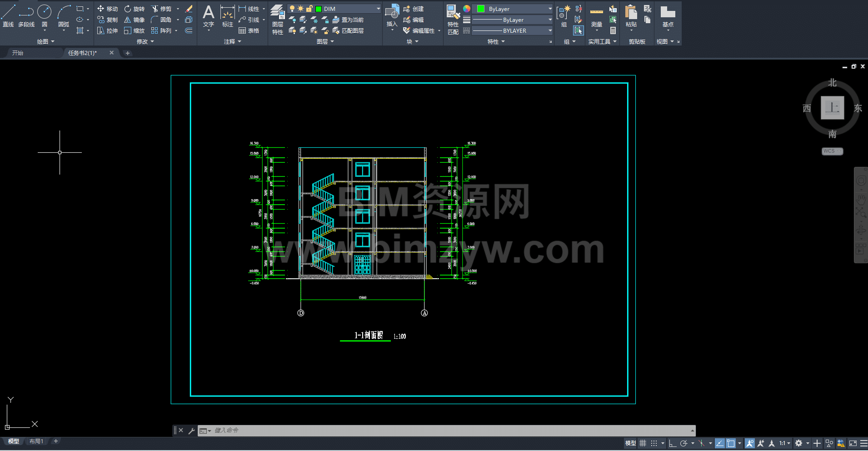Toggle 2D object snap in status bar
Viewport: 868px width, 451px height.
click(x=731, y=443)
